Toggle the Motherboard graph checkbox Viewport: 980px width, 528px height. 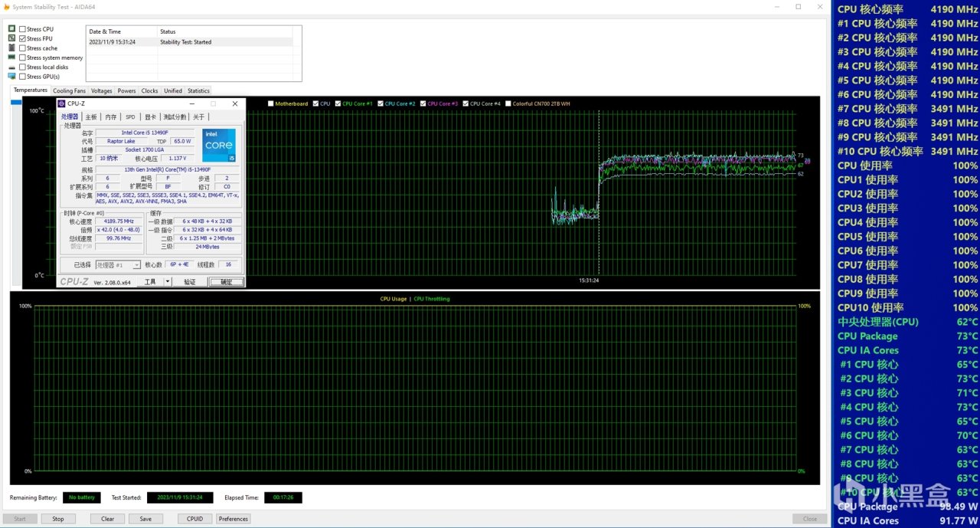(271, 103)
